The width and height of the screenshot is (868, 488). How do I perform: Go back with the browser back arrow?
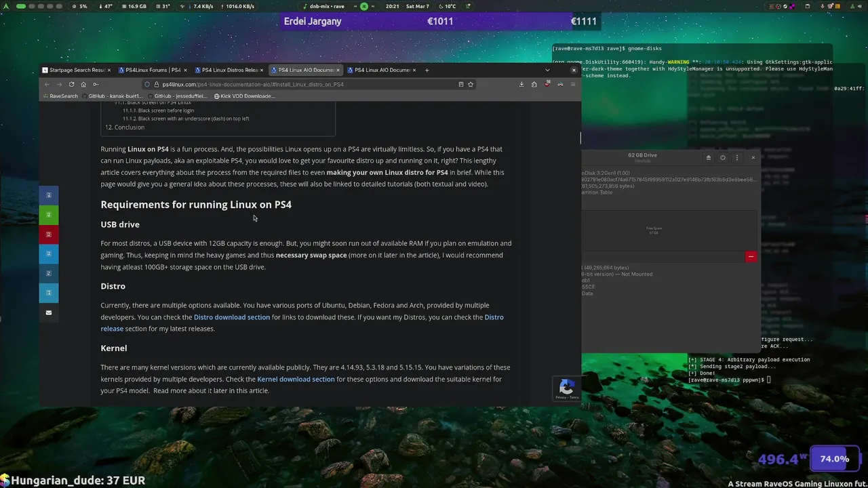click(x=47, y=84)
